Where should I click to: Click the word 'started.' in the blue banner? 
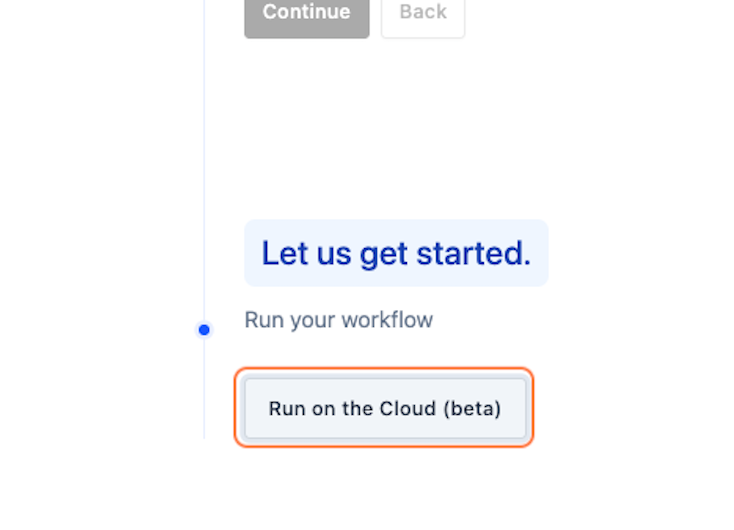(474, 253)
